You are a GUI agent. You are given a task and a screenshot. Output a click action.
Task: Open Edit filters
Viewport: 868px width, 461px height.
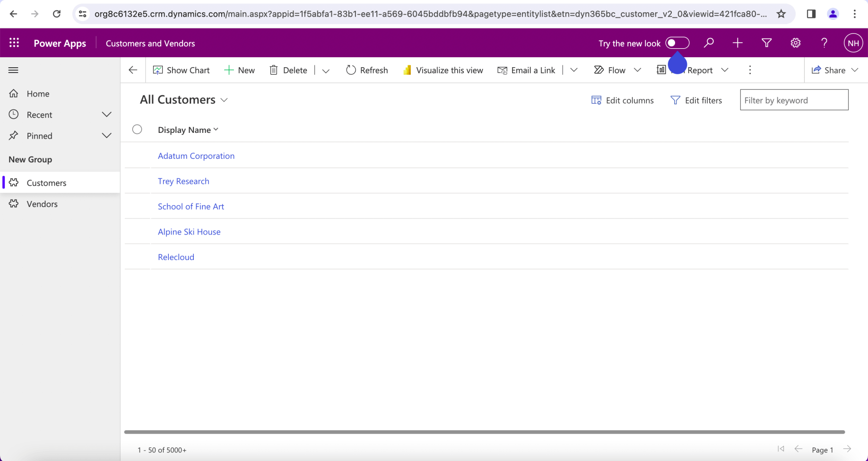(x=696, y=100)
